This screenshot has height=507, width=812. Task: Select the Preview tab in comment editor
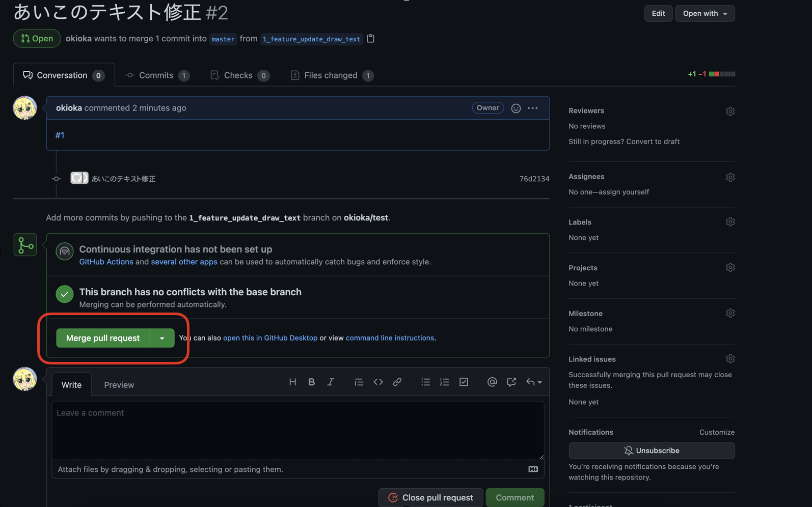point(119,385)
